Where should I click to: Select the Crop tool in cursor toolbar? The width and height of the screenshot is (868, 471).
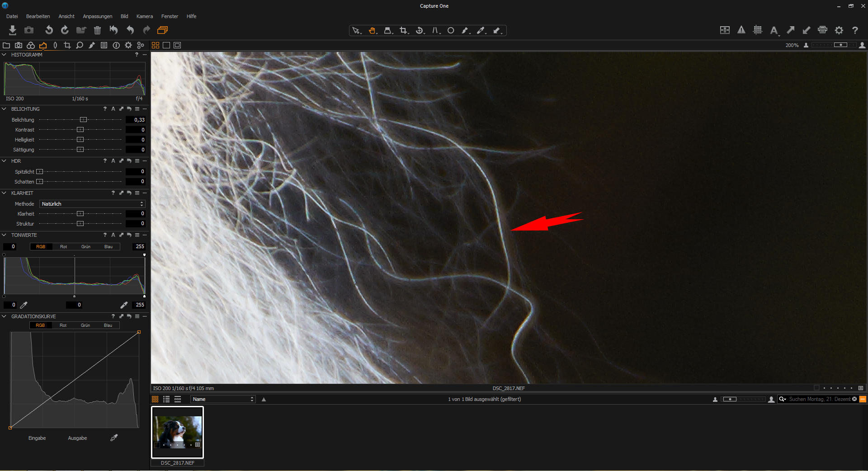pyautogui.click(x=403, y=31)
